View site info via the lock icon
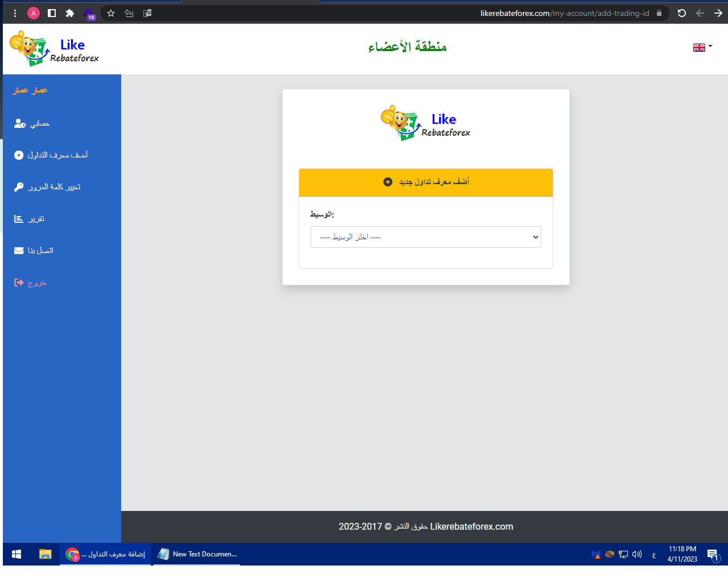 [x=659, y=13]
